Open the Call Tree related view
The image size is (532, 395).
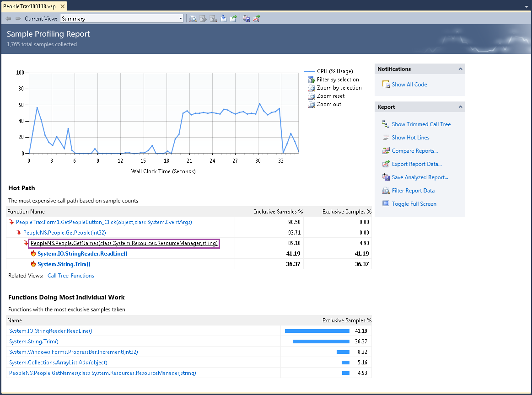click(58, 276)
